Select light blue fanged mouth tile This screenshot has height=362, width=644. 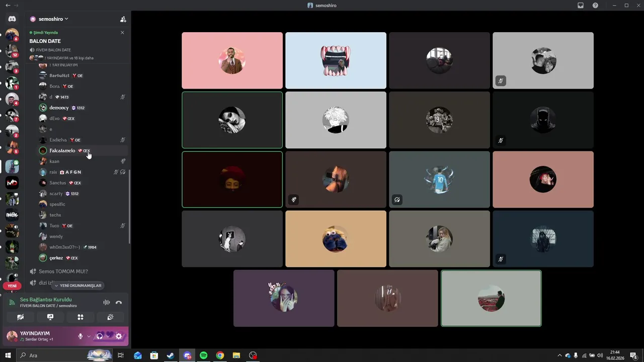tap(336, 60)
